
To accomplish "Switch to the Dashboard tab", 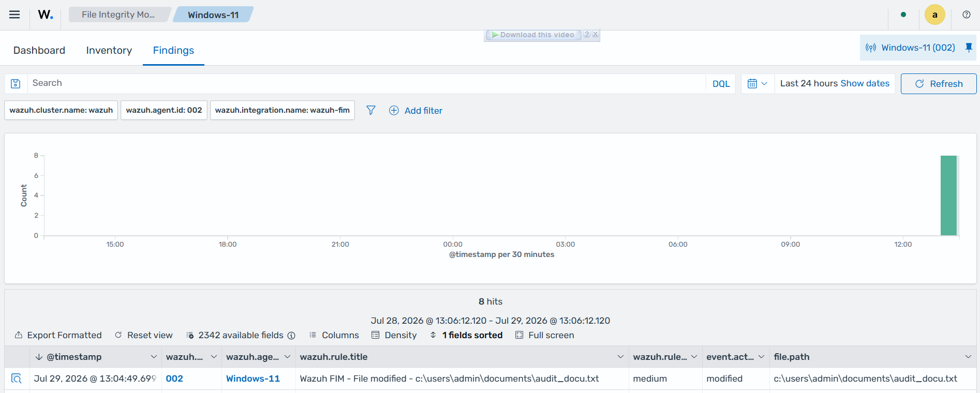I will [x=39, y=50].
